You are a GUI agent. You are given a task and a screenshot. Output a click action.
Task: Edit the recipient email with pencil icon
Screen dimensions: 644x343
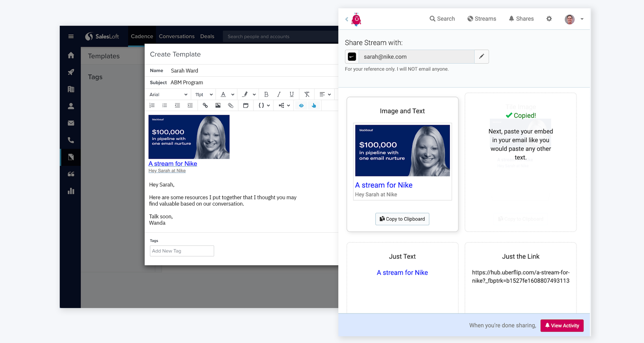coord(481,57)
